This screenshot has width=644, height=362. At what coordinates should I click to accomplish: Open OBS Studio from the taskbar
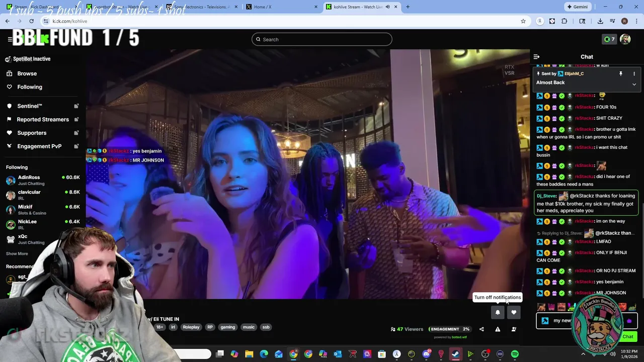point(485,354)
